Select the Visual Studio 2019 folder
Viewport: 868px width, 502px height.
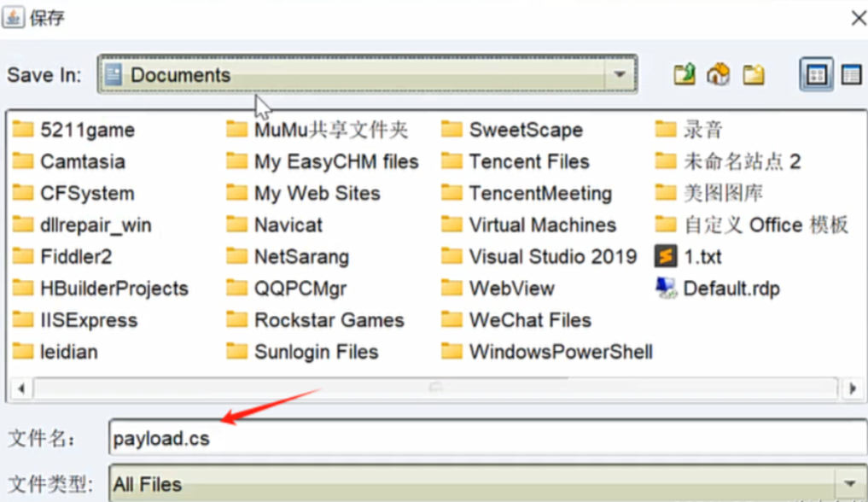click(x=539, y=257)
